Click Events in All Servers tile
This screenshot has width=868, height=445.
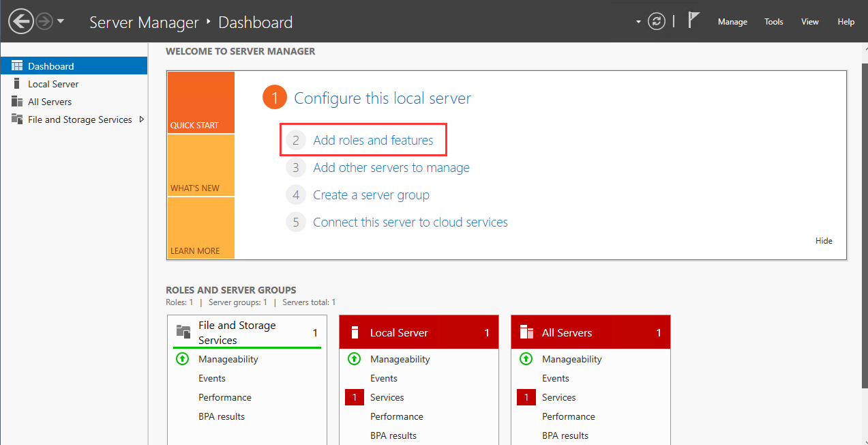coord(556,378)
